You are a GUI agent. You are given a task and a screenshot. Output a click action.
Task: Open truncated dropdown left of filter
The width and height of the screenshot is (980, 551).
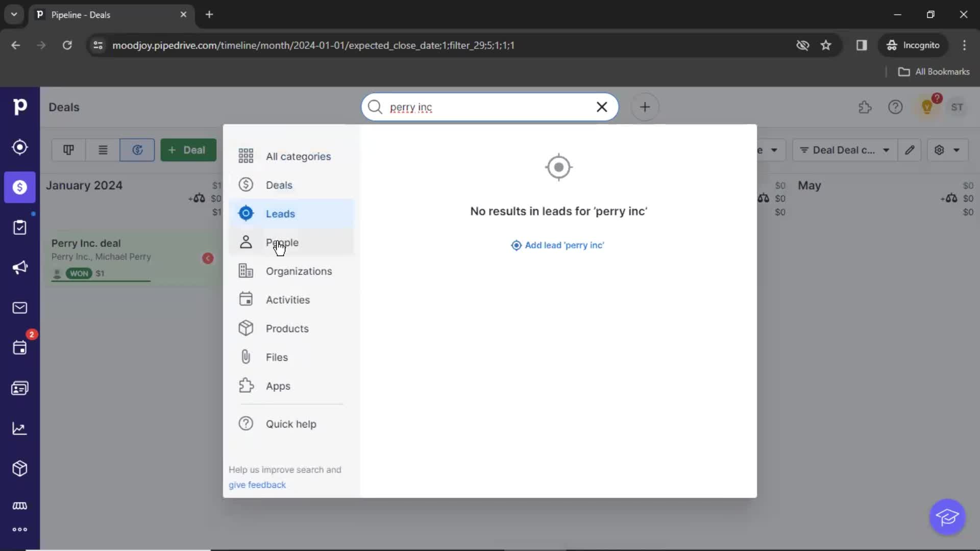click(x=771, y=150)
